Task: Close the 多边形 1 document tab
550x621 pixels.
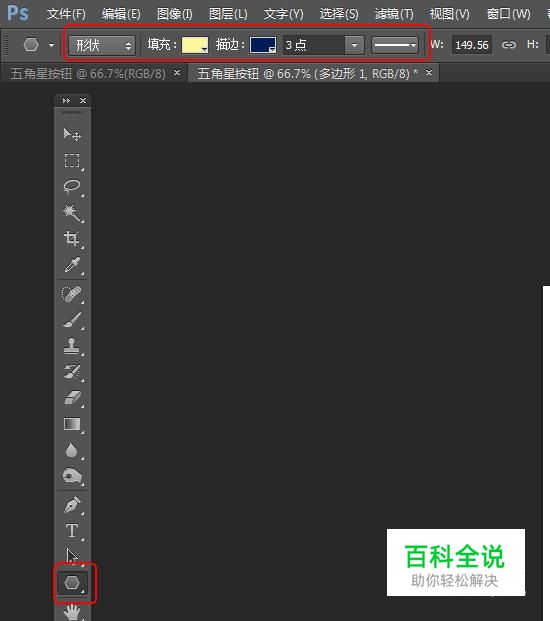Action: tap(429, 73)
